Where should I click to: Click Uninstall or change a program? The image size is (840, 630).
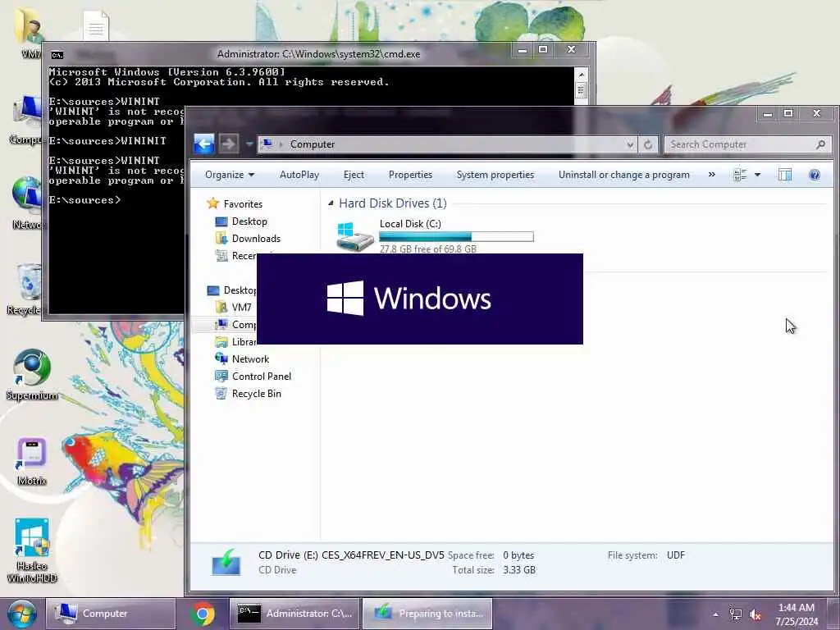623,175
